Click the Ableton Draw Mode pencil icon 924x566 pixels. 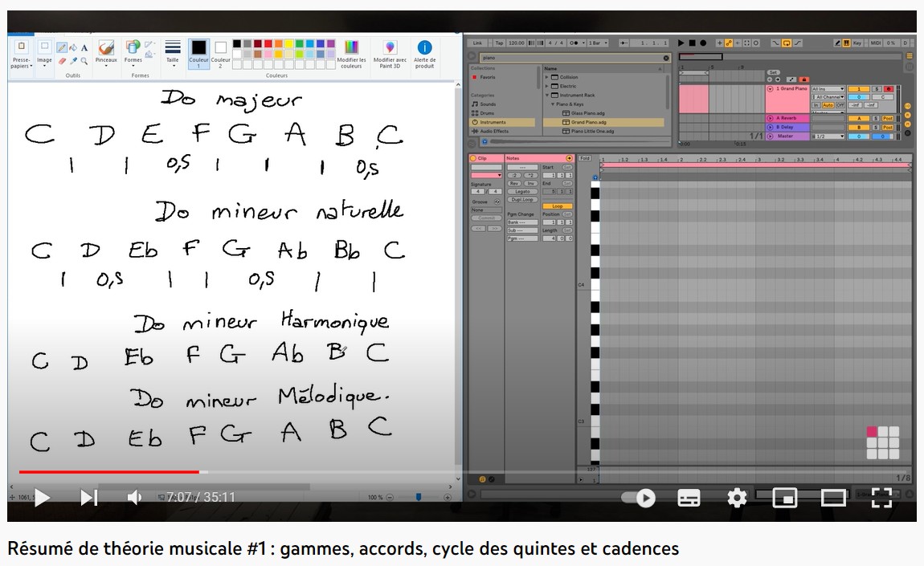pyautogui.click(x=836, y=43)
